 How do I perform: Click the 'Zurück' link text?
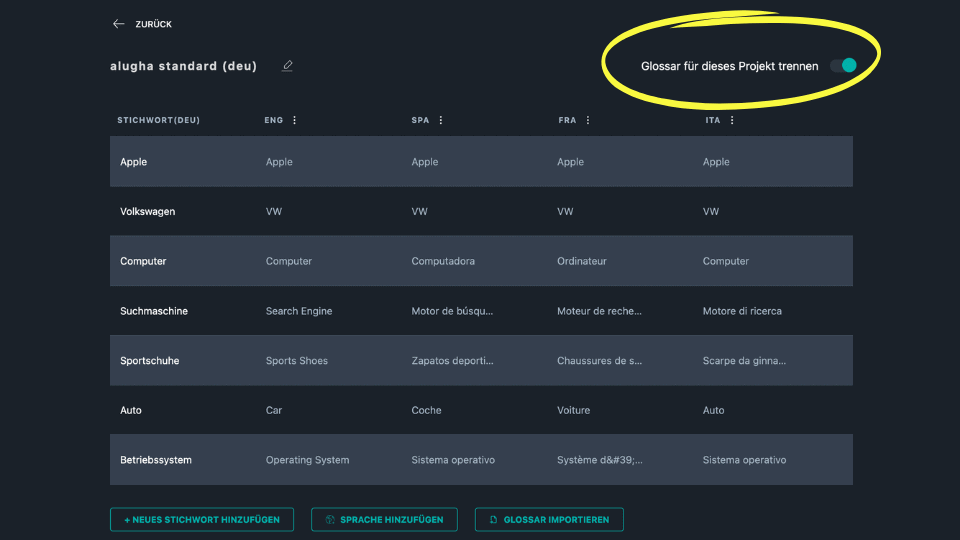(153, 24)
